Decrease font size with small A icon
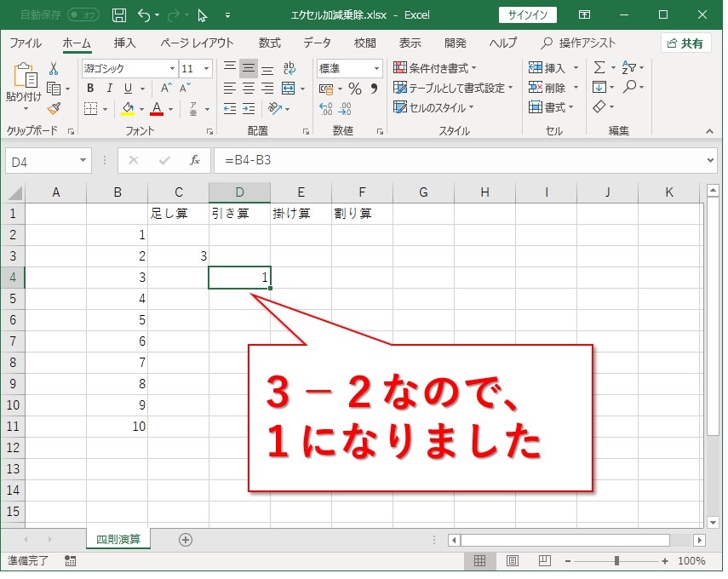The height and width of the screenshot is (579, 728). (185, 89)
